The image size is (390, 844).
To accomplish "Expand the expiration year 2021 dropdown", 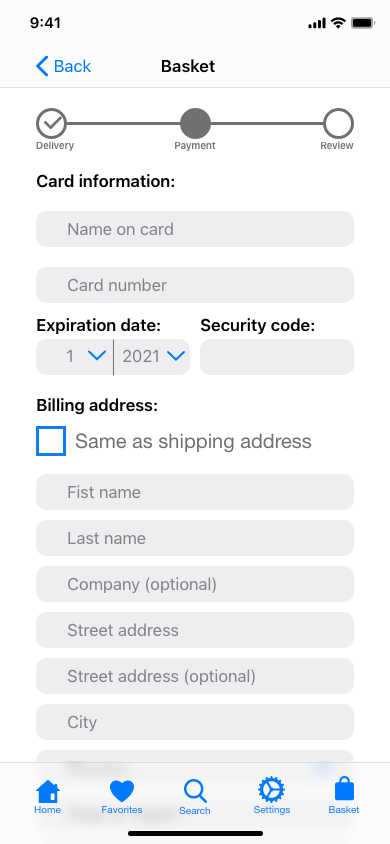I will point(152,357).
